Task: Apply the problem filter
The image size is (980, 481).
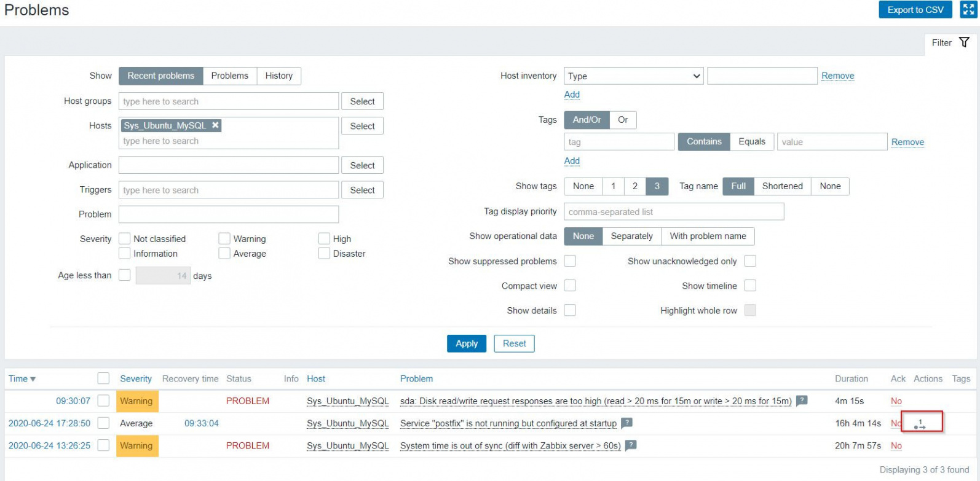Action: 467,343
